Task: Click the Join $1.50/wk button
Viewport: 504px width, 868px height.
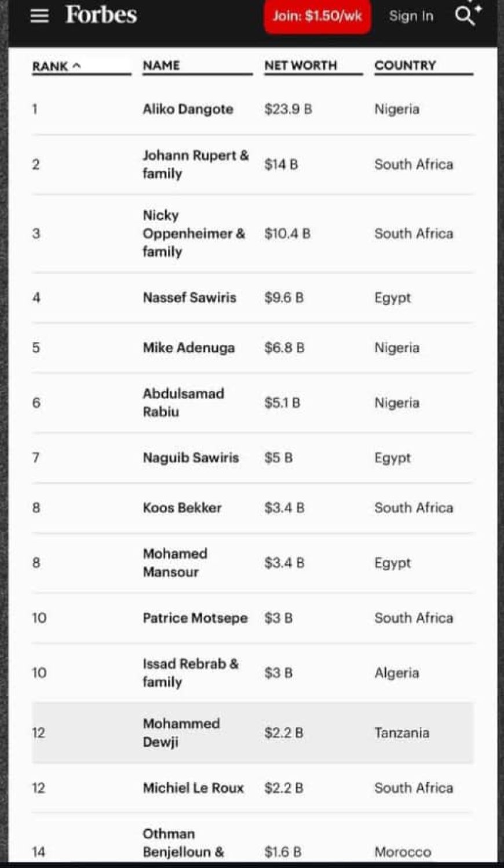Action: pyautogui.click(x=317, y=16)
